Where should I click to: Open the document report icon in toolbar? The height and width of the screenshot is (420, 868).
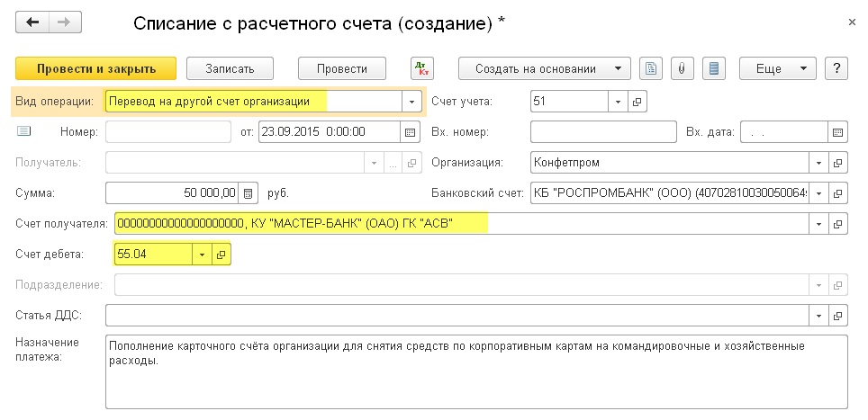(652, 68)
